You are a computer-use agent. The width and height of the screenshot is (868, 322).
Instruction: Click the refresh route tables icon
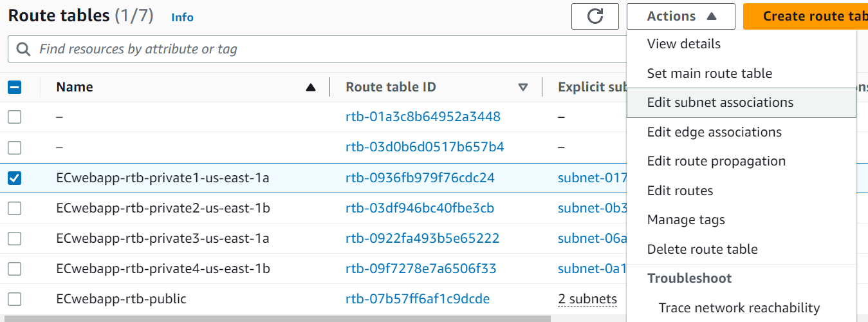pyautogui.click(x=595, y=17)
